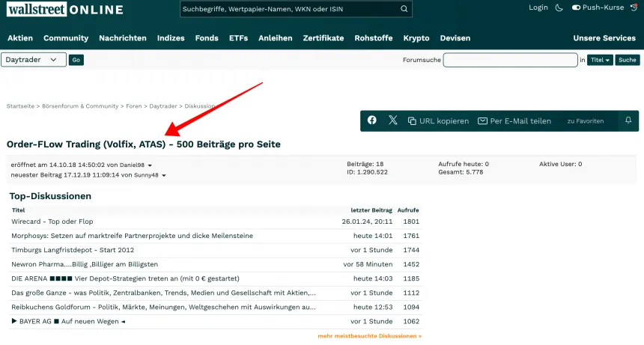Add thread zu Favoriten

(x=586, y=121)
